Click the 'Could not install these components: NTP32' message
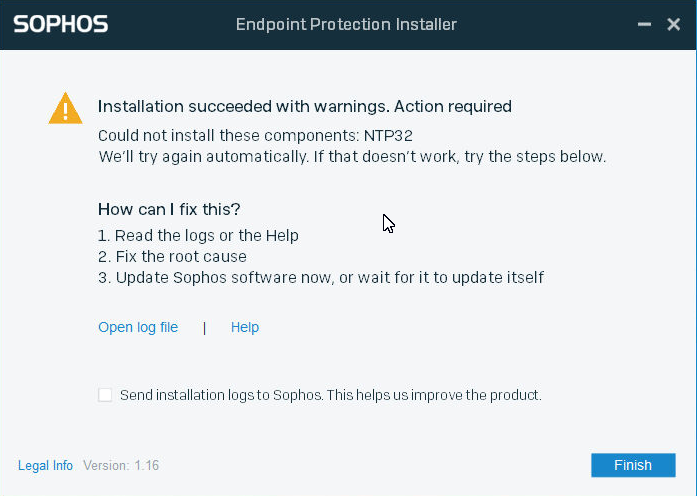The image size is (697, 496). click(x=256, y=135)
